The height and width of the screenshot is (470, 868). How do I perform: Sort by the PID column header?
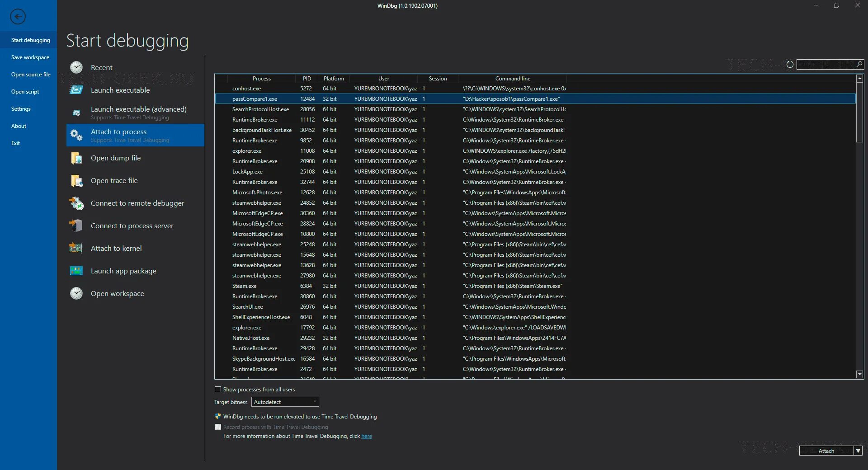pos(307,78)
